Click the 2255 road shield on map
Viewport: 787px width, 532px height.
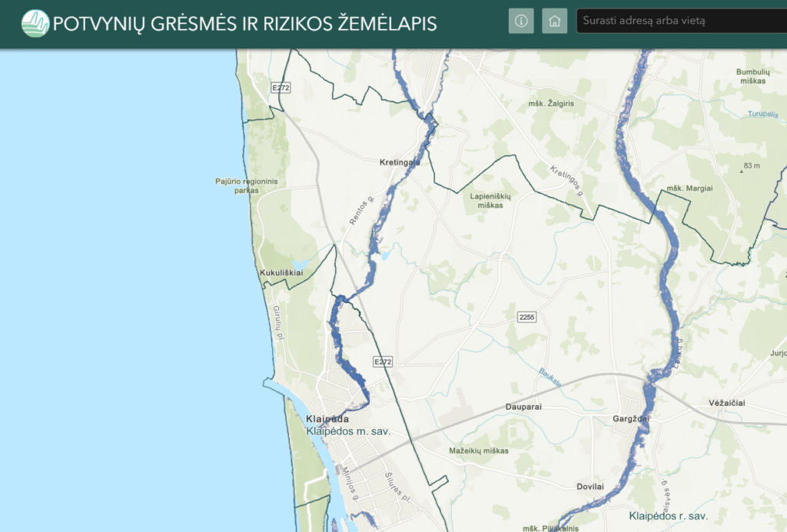coord(526,317)
